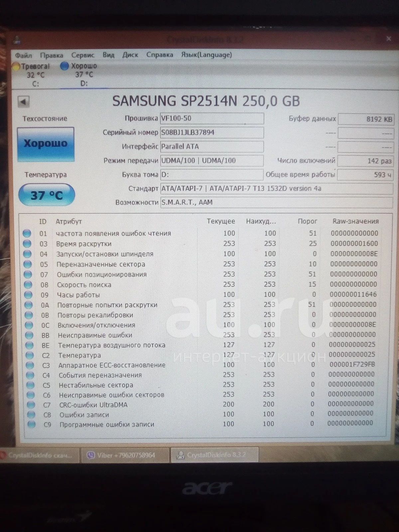Click raw value 000001F729FB

352,364
